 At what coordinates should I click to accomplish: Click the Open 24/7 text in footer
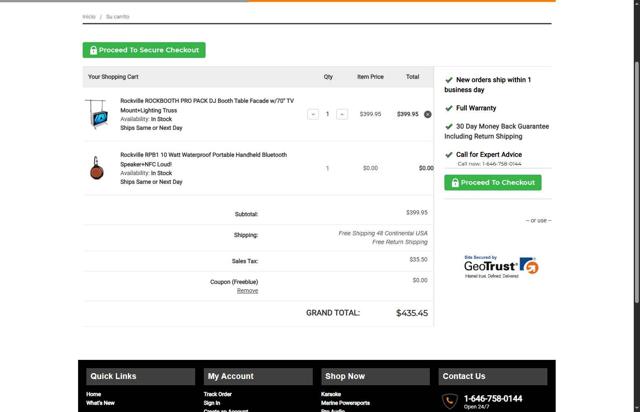[476, 407]
